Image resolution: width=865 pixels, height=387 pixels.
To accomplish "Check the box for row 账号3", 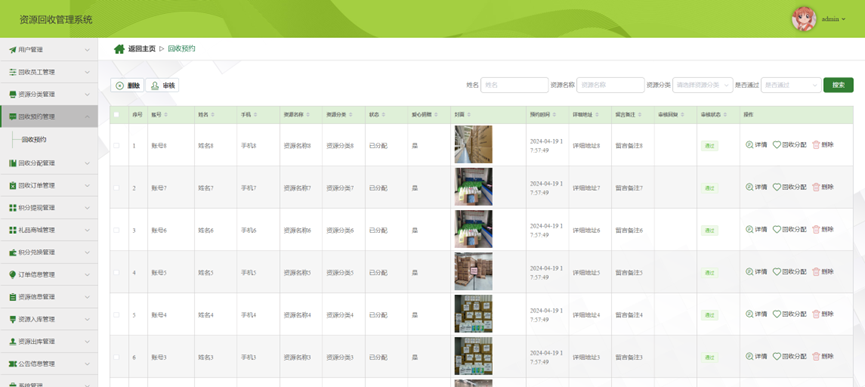I will [x=116, y=357].
